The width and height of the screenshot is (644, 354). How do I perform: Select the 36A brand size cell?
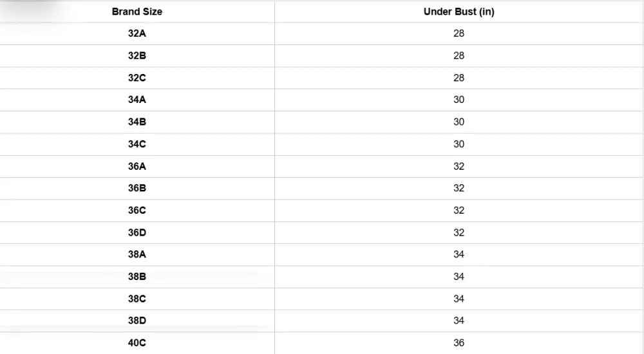pyautogui.click(x=137, y=166)
